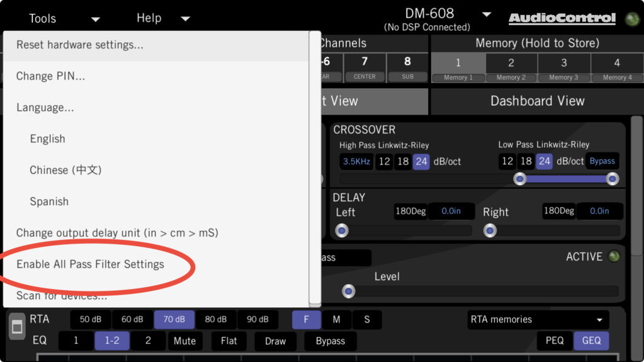The width and height of the screenshot is (644, 362).
Task: Set RTA range to 80 dB
Action: (x=216, y=319)
